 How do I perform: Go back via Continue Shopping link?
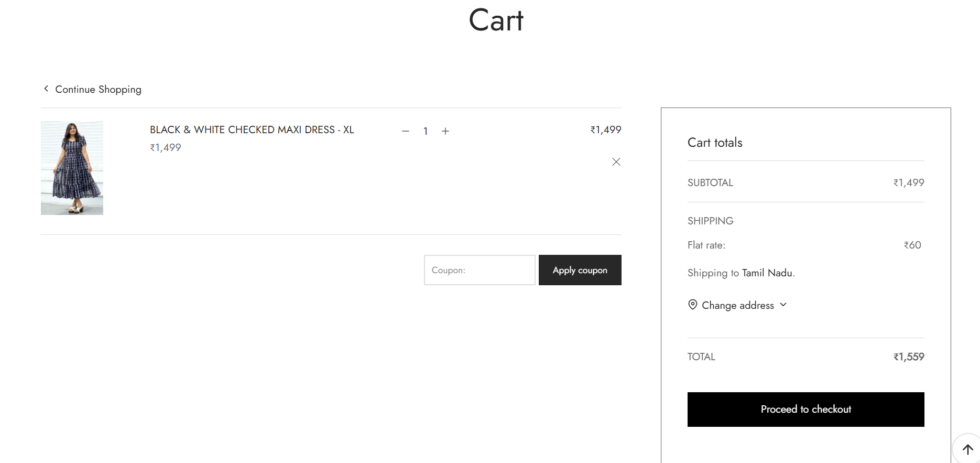click(98, 89)
